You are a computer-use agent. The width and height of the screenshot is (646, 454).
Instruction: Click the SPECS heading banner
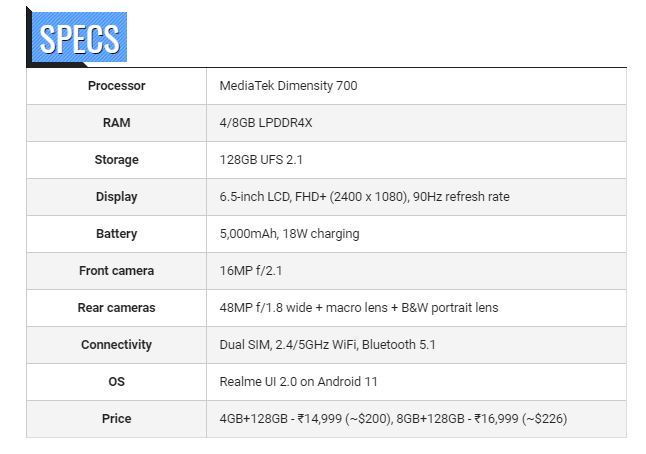(78, 37)
